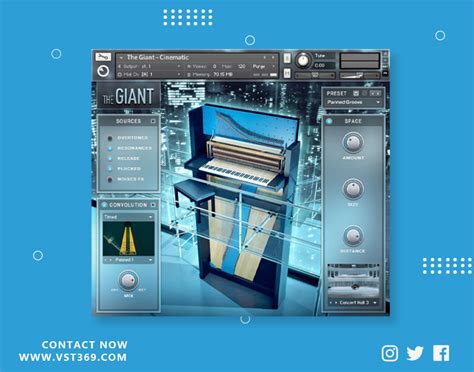The image size is (474, 372).
Task: Click the Space Amount knob
Action: point(353,142)
